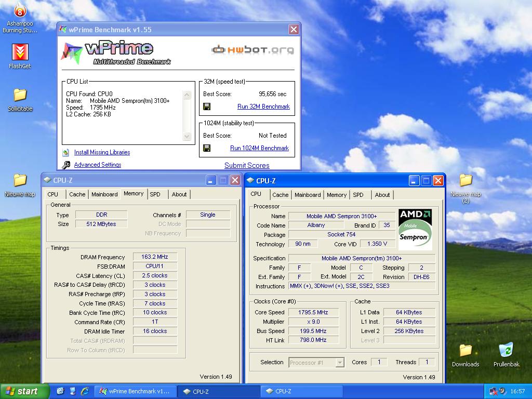
Task: Switch to Cache tab in left CPU-Z
Action: [x=77, y=194]
